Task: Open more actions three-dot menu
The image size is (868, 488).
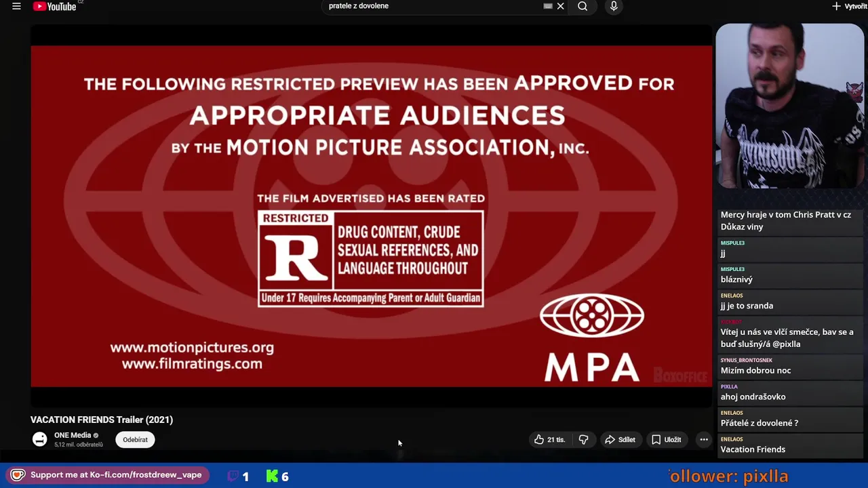Action: (x=704, y=440)
